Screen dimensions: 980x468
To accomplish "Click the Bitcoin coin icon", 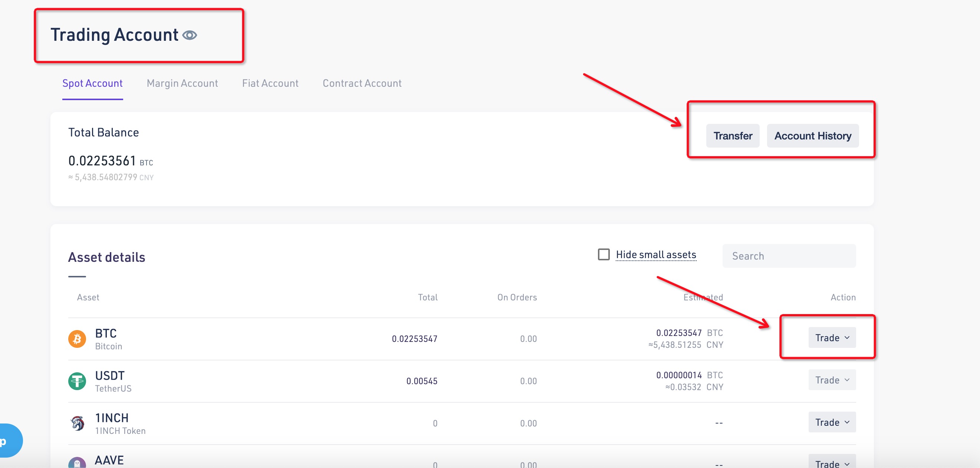I will [77, 339].
